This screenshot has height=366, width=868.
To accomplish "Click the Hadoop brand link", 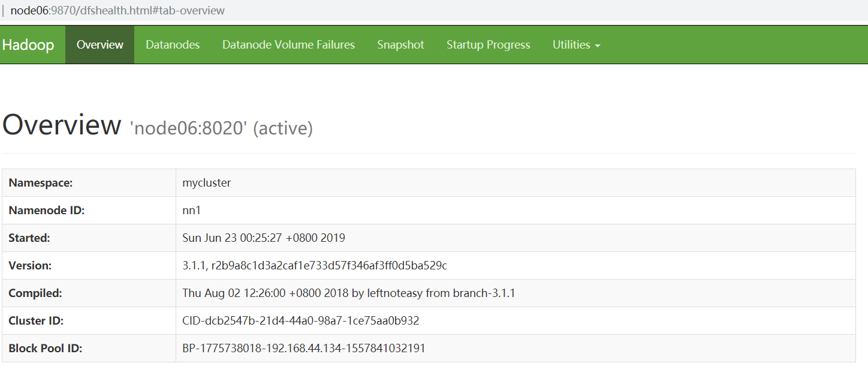I will pos(28,45).
